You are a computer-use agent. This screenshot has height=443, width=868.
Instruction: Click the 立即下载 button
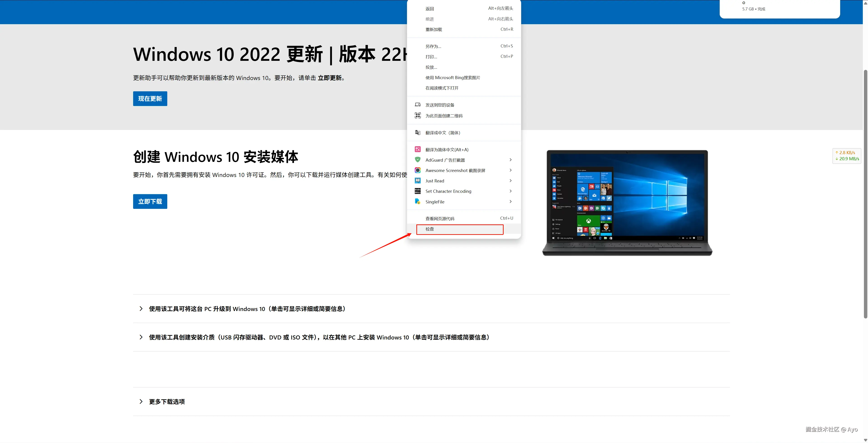click(150, 201)
